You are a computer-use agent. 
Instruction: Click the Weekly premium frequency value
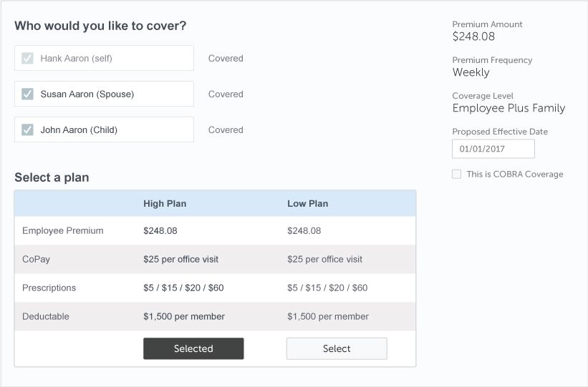(x=471, y=72)
